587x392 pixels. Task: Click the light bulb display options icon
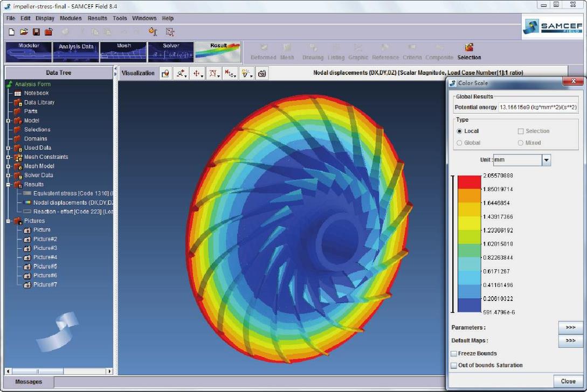point(247,74)
